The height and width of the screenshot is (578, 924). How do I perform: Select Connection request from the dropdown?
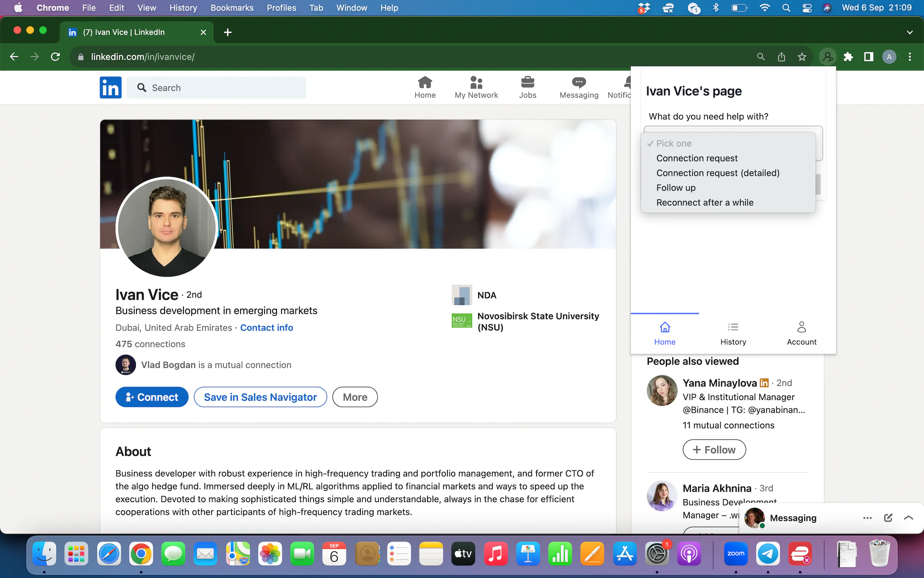pos(696,158)
